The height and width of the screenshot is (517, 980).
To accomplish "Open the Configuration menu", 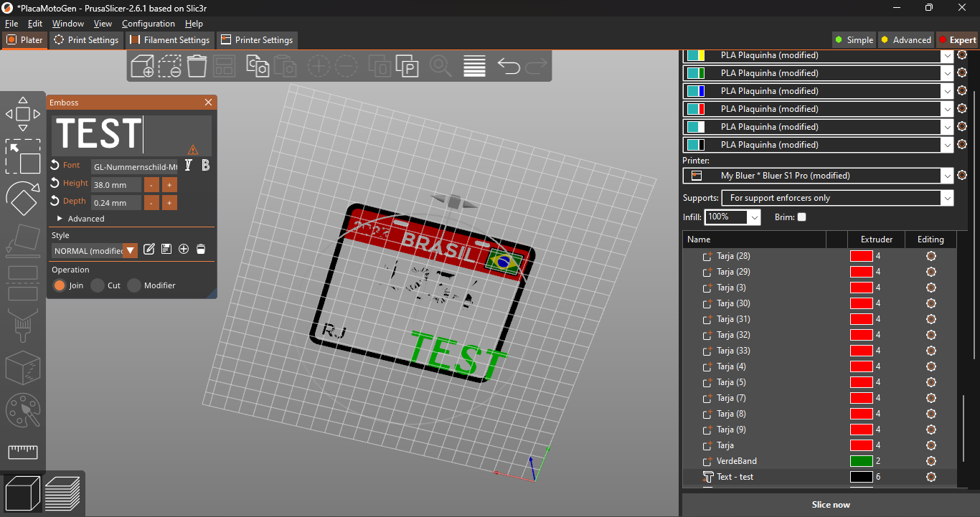I will [149, 24].
